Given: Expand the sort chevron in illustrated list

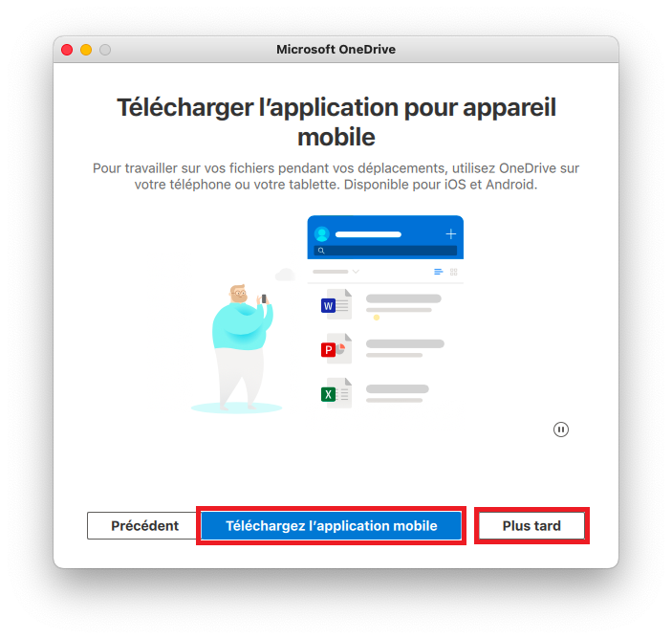Looking at the screenshot, I should 356,272.
